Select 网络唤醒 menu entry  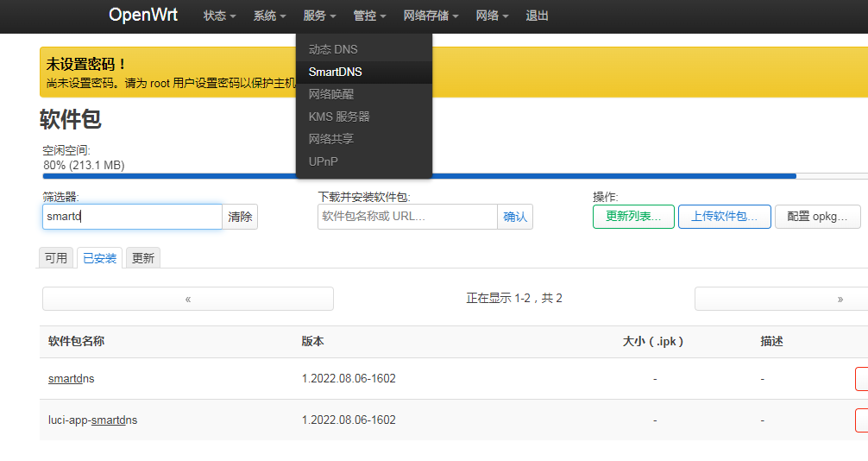pos(364,94)
